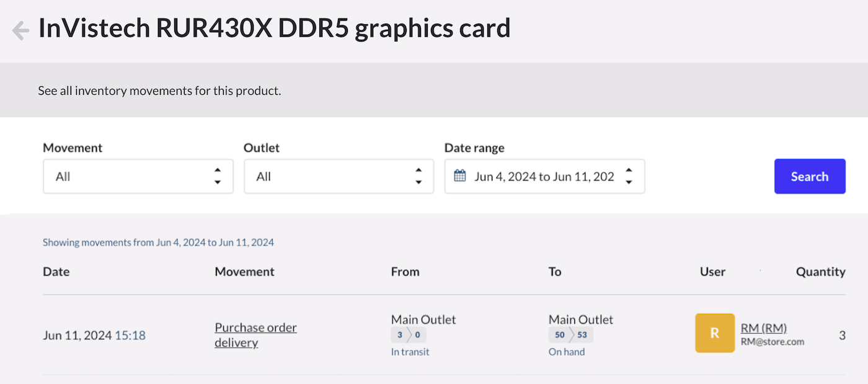
Task: Click the Showing movements date summary text
Action: point(158,243)
